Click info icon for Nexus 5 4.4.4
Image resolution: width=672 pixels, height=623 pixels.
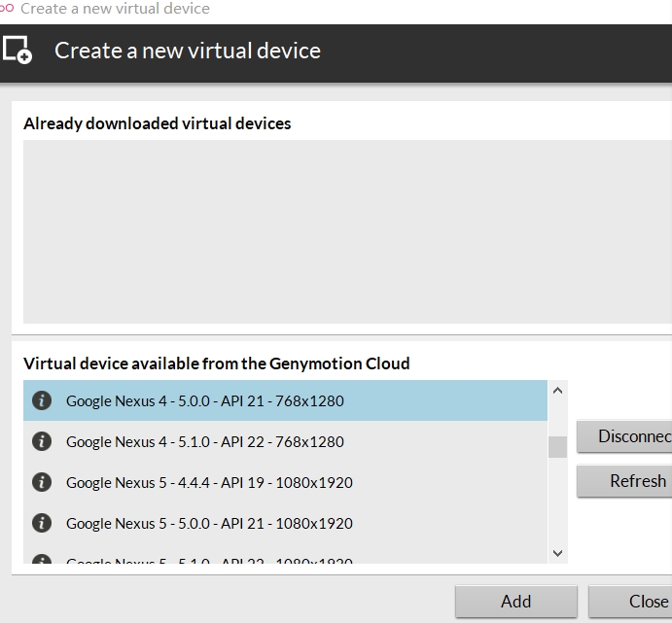[42, 482]
